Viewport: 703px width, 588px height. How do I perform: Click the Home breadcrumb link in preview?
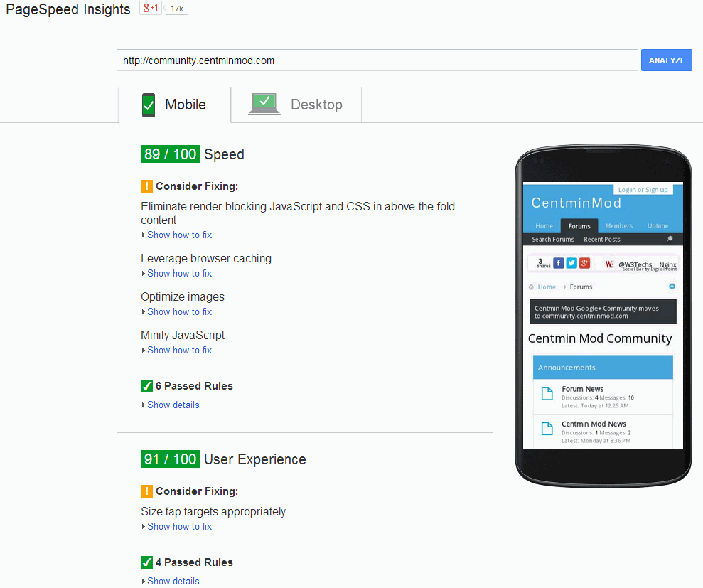point(547,287)
